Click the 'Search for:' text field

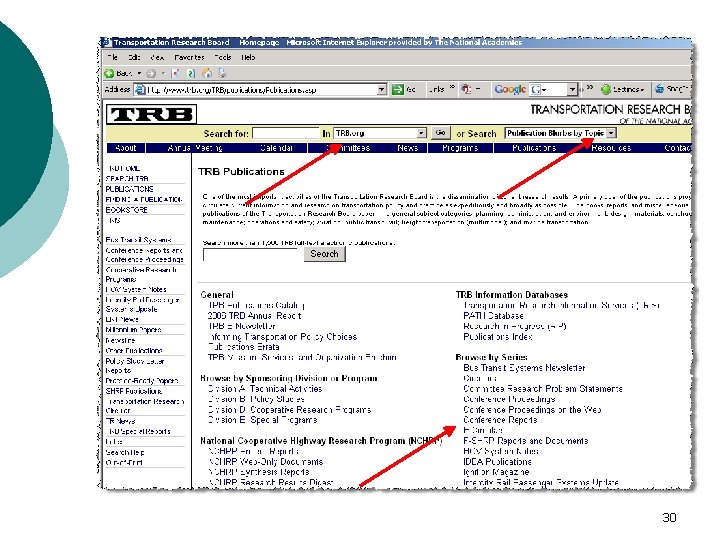286,133
